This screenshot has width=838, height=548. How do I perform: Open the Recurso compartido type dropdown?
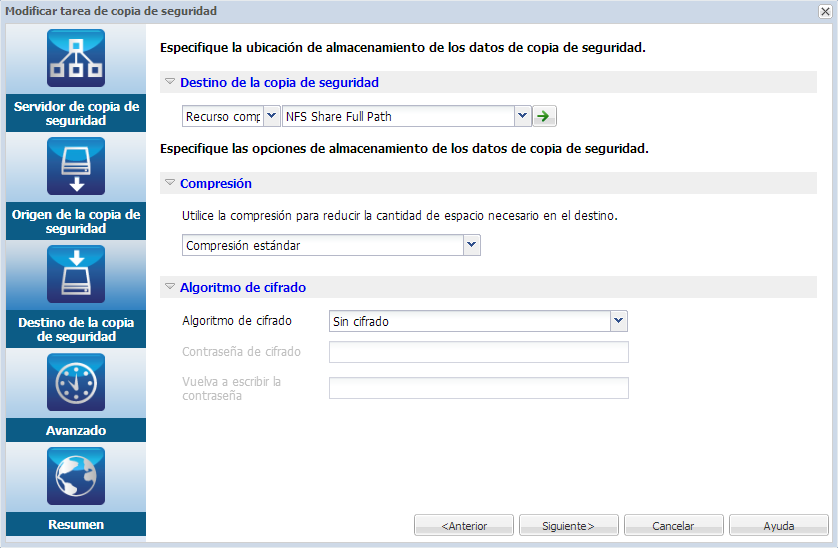pos(271,116)
